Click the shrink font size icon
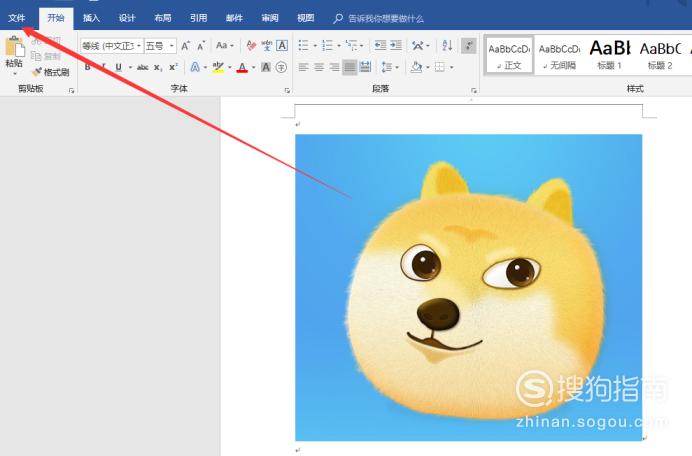Image resolution: width=692 pixels, height=456 pixels. click(x=201, y=45)
